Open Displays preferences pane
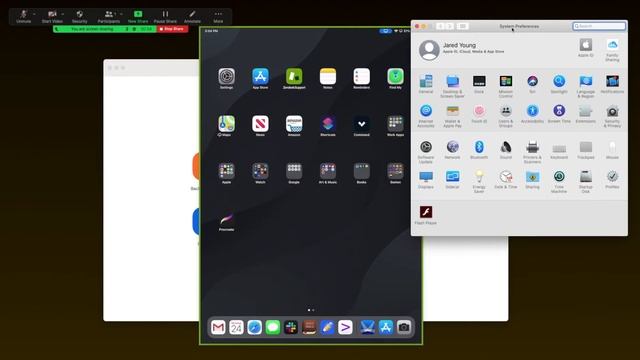640x360 pixels. [426, 180]
